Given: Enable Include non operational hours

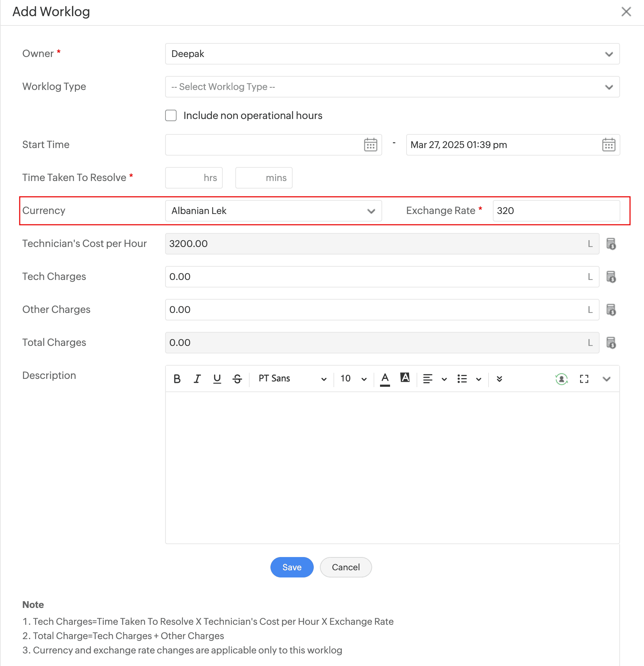Looking at the screenshot, I should point(171,115).
